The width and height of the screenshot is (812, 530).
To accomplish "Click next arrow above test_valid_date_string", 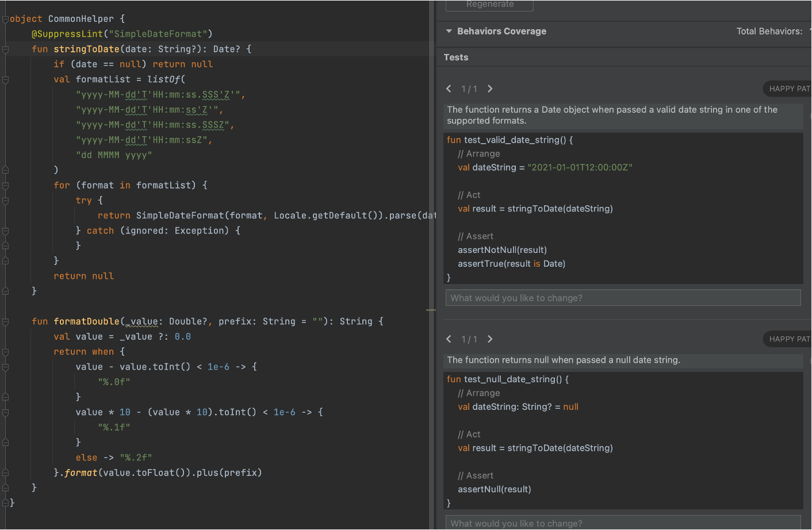I will point(490,89).
